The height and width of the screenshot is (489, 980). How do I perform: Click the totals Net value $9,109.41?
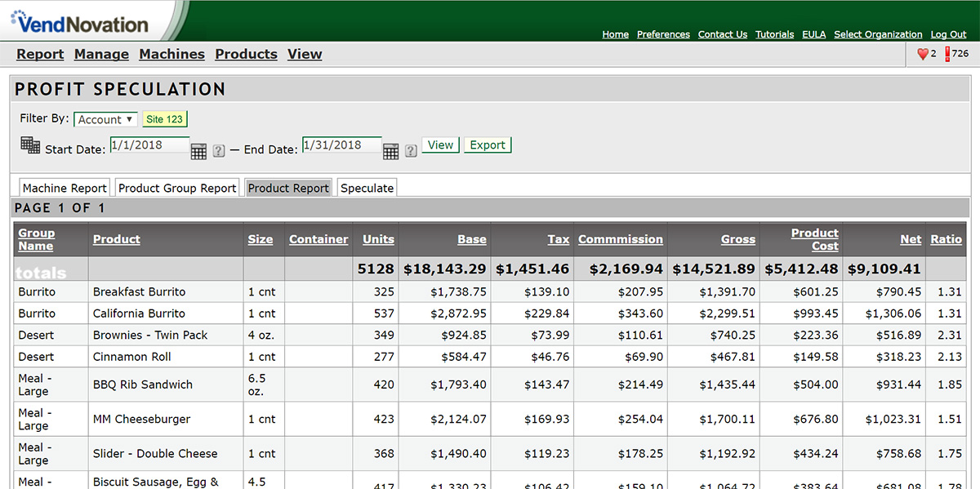[x=884, y=269]
